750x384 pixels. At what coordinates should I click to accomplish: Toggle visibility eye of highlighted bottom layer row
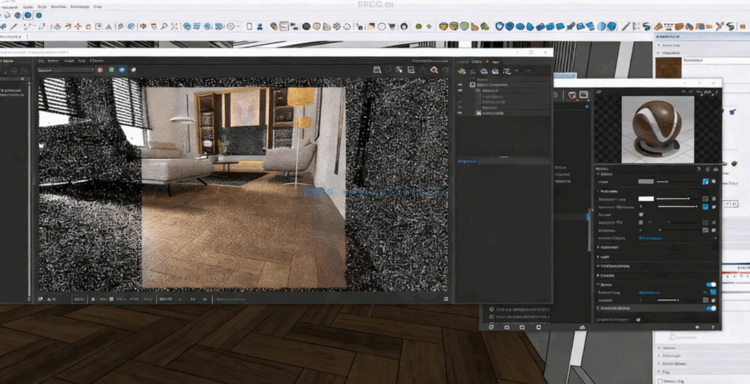[x=460, y=113]
